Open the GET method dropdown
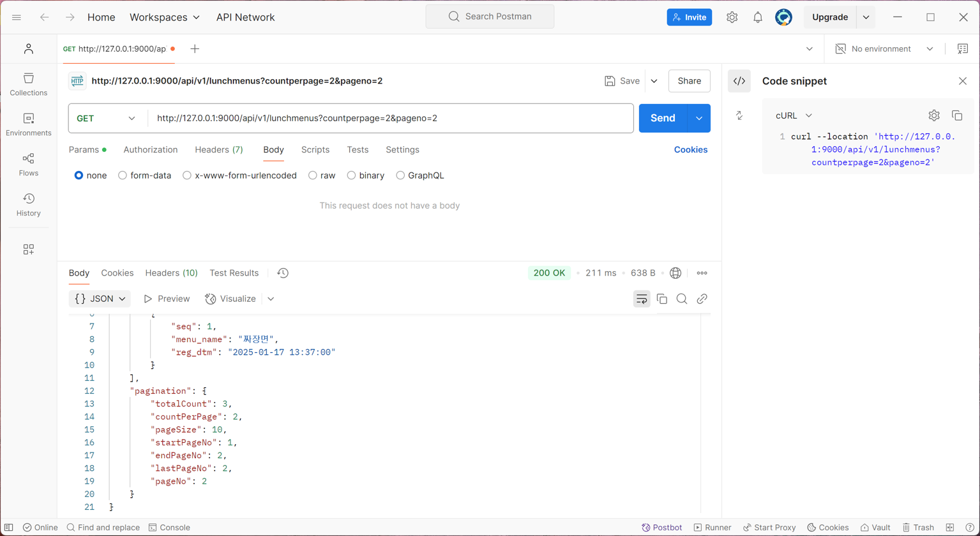The image size is (980, 536). (x=106, y=118)
